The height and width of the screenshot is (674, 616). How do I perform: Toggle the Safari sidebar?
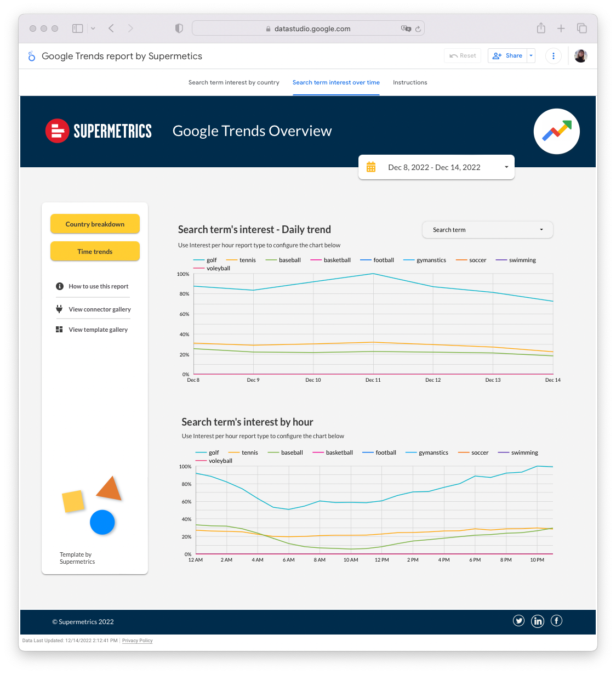point(78,29)
